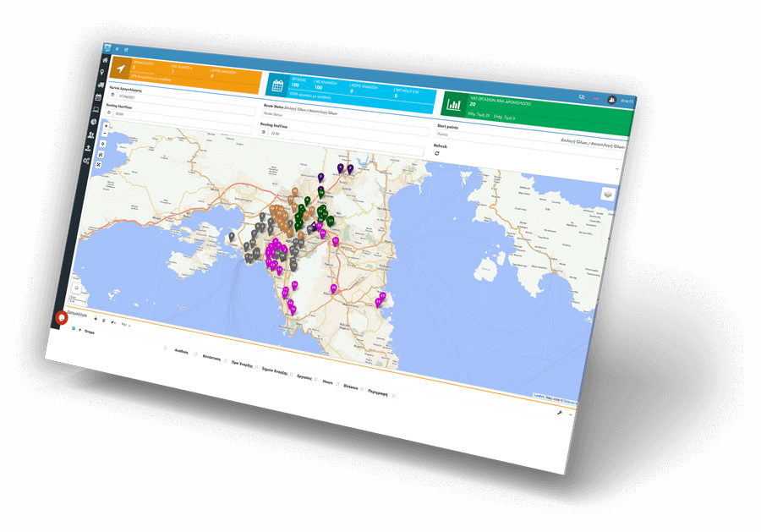Open the truck vehicles sidebar icon
761x532 pixels.
pyautogui.click(x=101, y=85)
